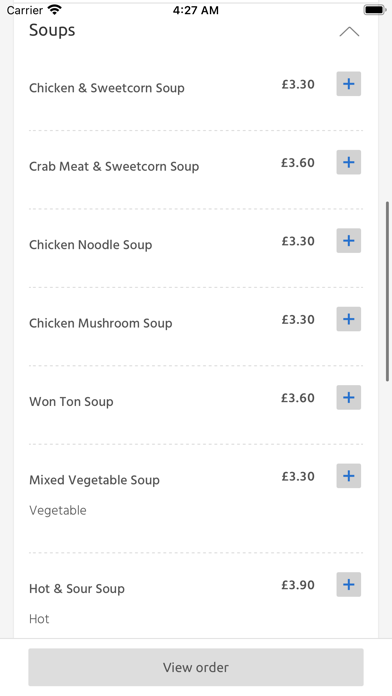Image resolution: width=392 pixels, height=696 pixels.
Task: Add Chicken Mushroom Soup via plus icon
Action: (348, 319)
